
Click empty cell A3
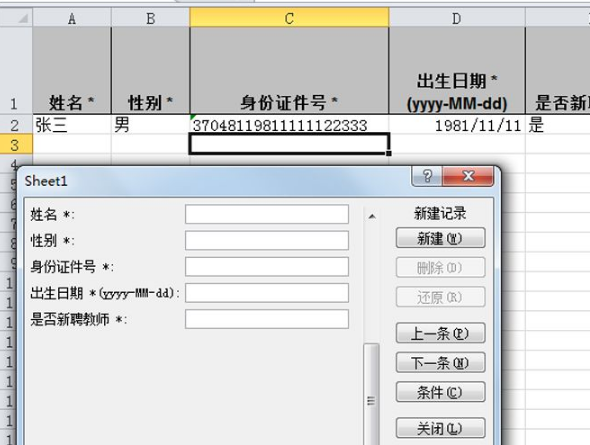tap(72, 144)
